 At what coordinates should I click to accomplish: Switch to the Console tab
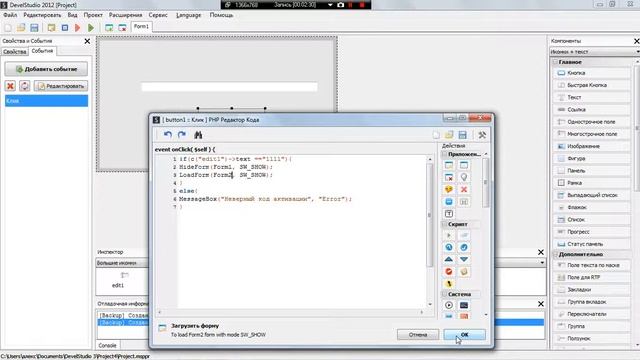coord(107,345)
